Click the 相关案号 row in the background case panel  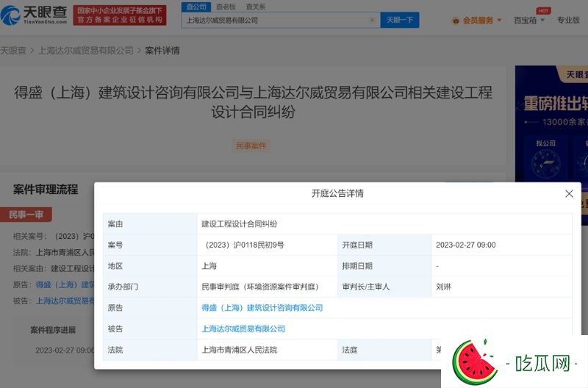point(54,236)
